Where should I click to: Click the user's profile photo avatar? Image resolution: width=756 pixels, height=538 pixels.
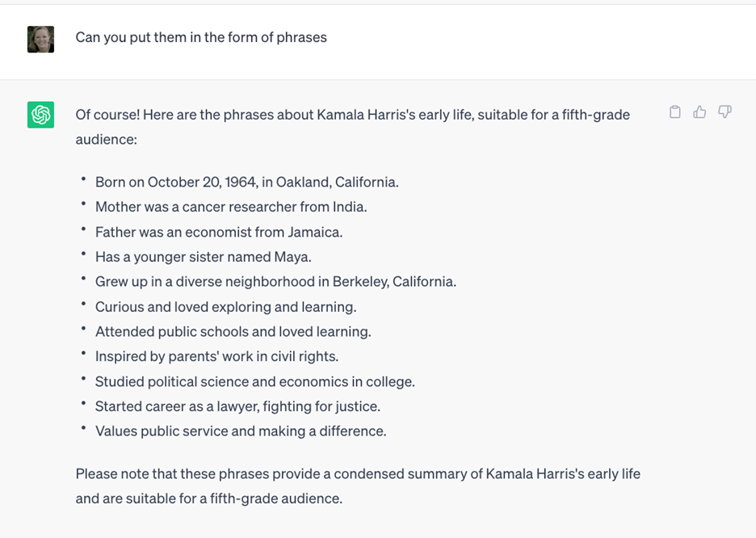40,40
